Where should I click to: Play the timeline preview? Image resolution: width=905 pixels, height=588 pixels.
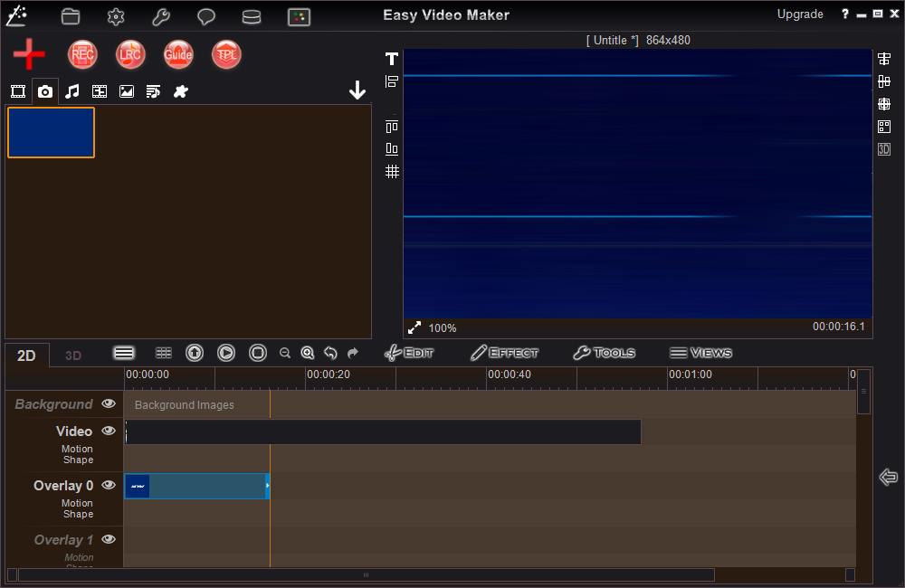[x=226, y=353]
